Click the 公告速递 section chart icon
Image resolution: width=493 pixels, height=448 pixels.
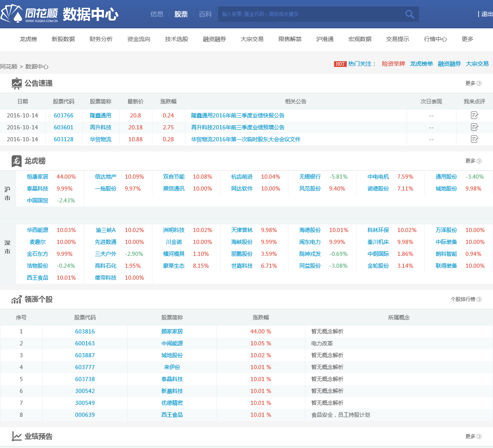pyautogui.click(x=16, y=83)
